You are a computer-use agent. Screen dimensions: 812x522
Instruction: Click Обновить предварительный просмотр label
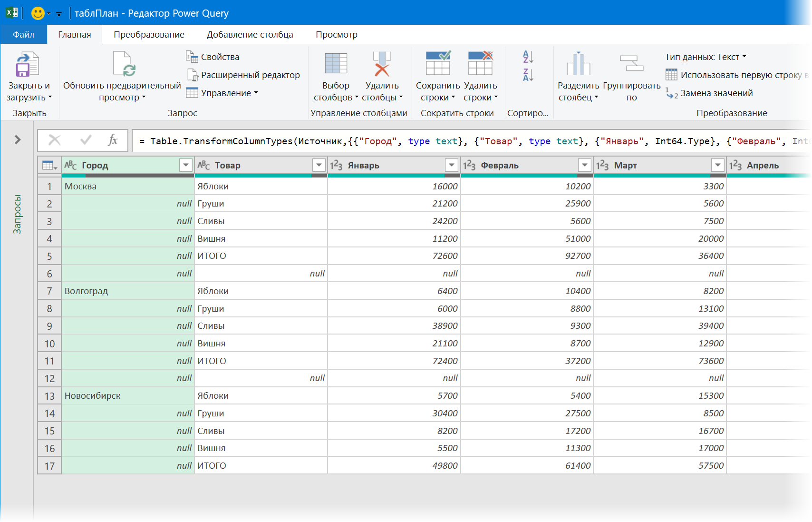122,91
